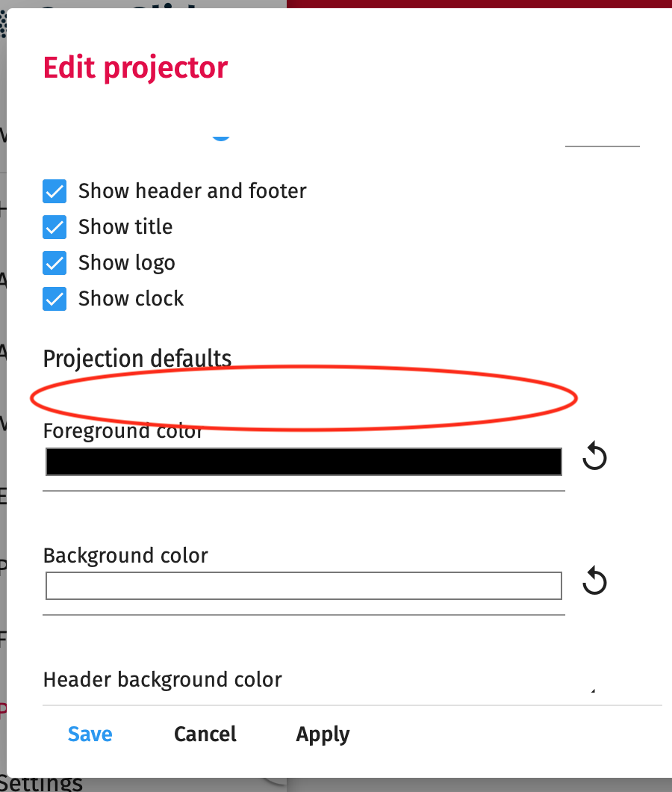The image size is (672, 792).
Task: Disable the Show logo option
Action: (x=54, y=263)
